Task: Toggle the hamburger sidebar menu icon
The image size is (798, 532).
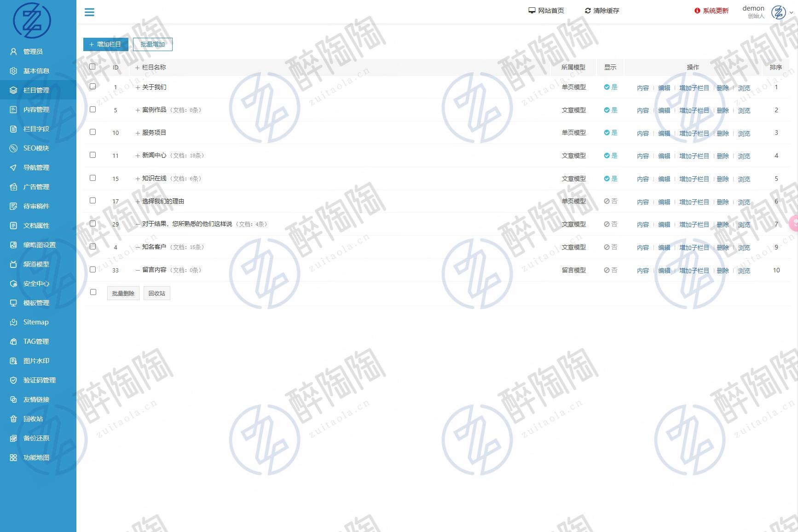Action: (89, 12)
